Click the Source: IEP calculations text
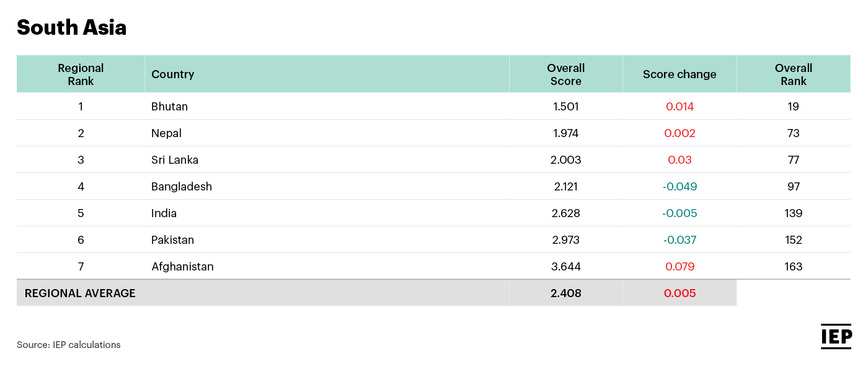The image size is (868, 366). click(69, 345)
